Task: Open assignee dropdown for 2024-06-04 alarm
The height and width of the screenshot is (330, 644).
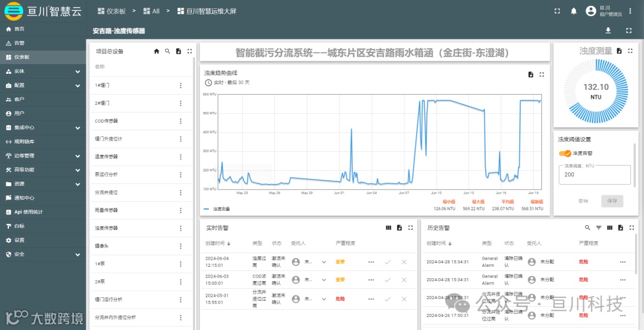Action: tap(324, 262)
